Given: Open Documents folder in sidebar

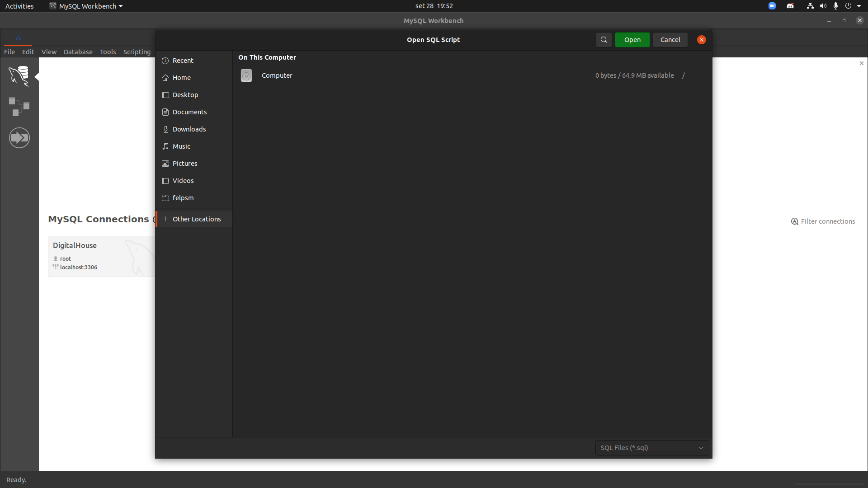Looking at the screenshot, I should click(x=194, y=112).
